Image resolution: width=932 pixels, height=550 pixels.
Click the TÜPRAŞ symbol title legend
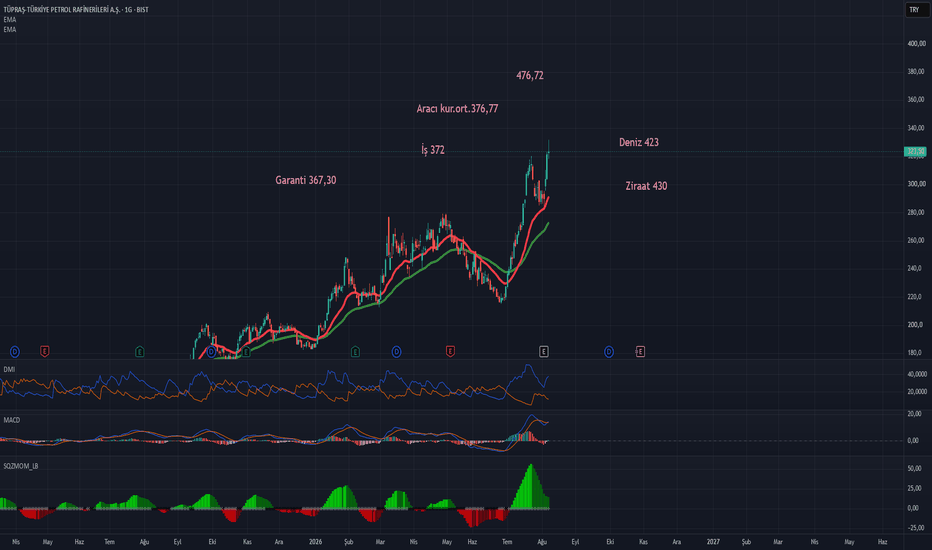pyautogui.click(x=76, y=10)
